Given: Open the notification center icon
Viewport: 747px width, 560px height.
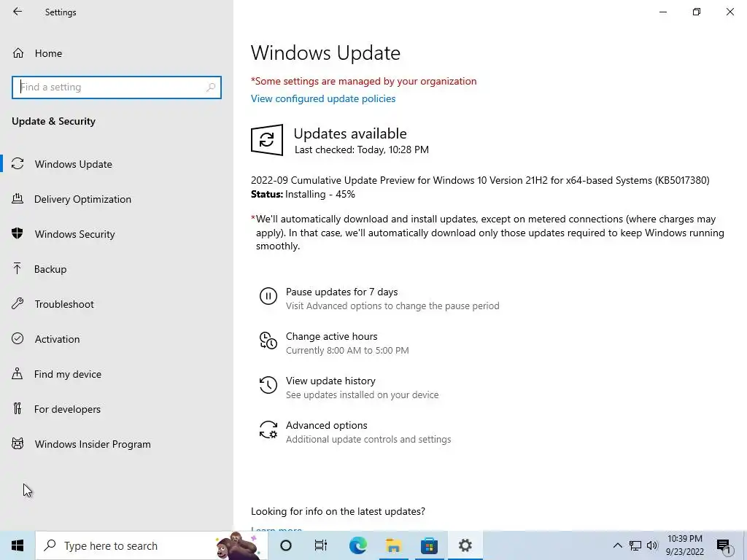Looking at the screenshot, I should (724, 546).
